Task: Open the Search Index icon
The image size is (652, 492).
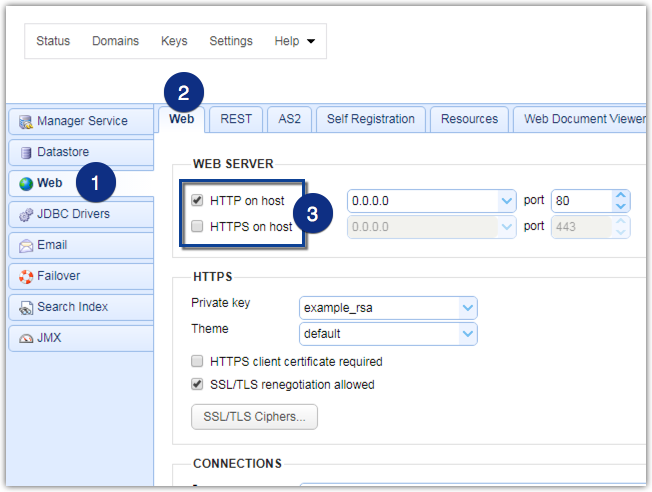Action: (26, 307)
